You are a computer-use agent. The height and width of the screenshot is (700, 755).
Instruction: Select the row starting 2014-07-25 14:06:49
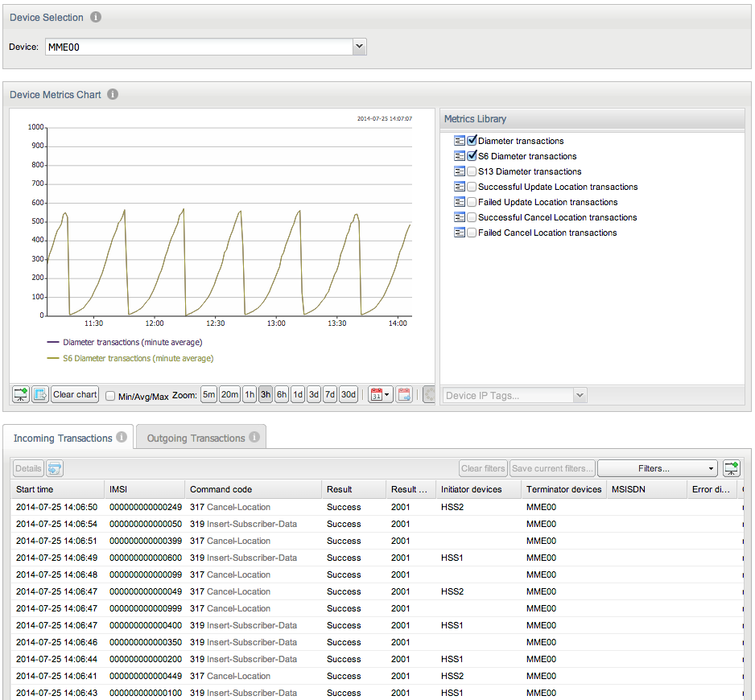[377, 558]
